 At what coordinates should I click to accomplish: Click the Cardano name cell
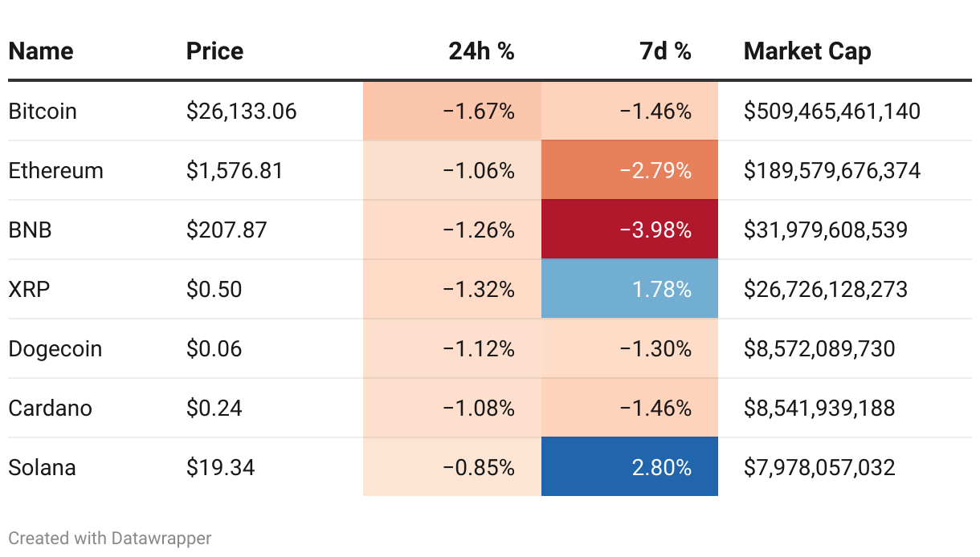(x=50, y=408)
